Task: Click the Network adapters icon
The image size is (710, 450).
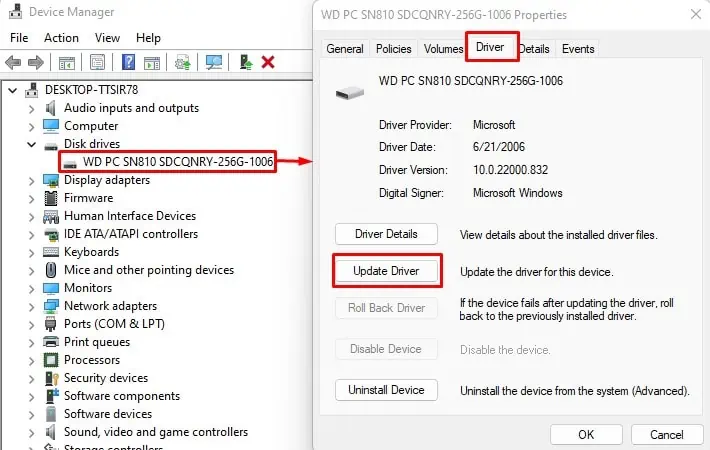Action: [x=51, y=306]
